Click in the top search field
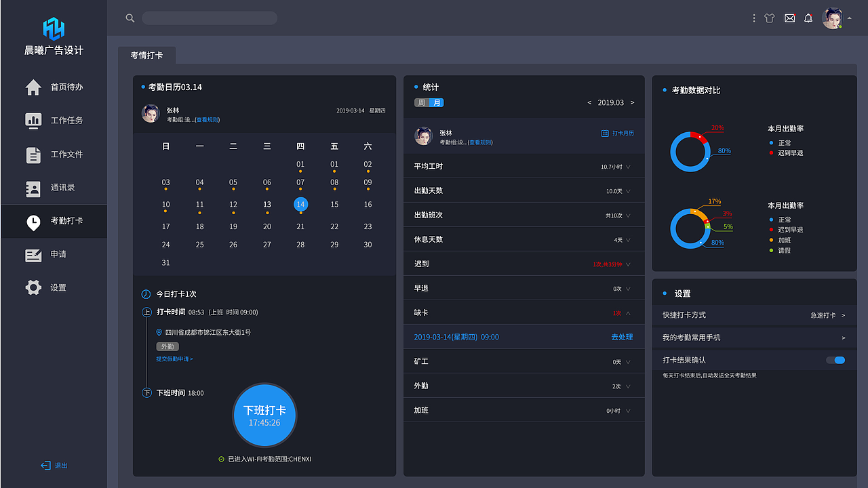The height and width of the screenshot is (488, 868). coord(210,18)
